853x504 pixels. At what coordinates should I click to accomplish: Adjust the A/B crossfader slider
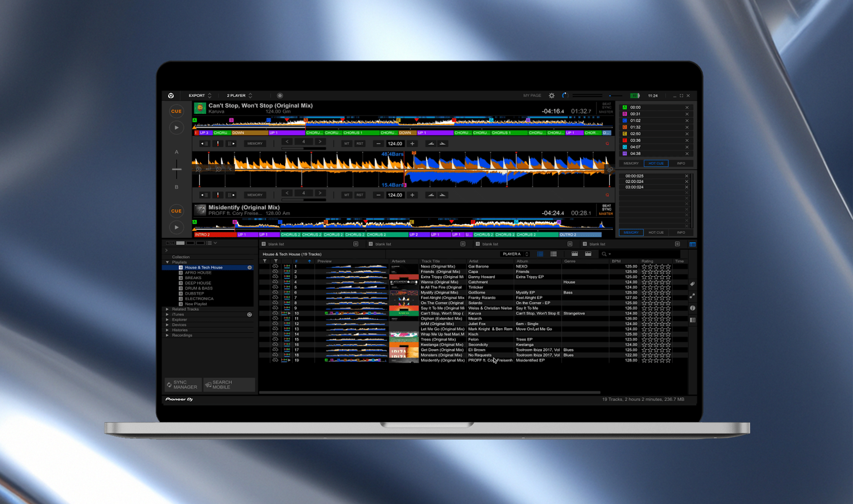click(176, 169)
